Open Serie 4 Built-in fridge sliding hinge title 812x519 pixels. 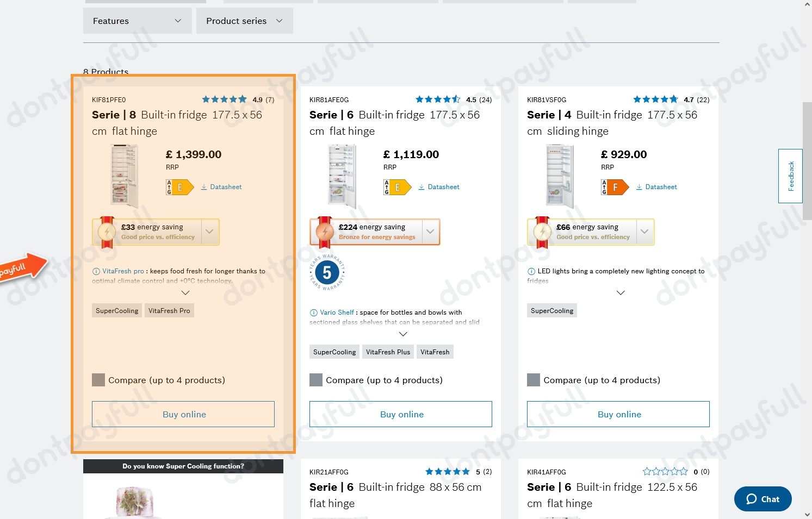click(x=612, y=123)
